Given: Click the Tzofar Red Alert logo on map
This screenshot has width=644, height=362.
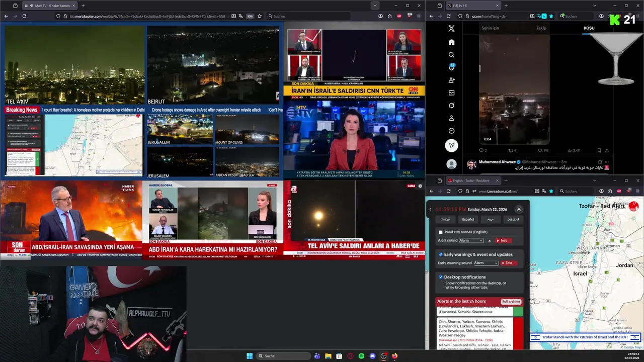Looking at the screenshot, I should point(633,206).
